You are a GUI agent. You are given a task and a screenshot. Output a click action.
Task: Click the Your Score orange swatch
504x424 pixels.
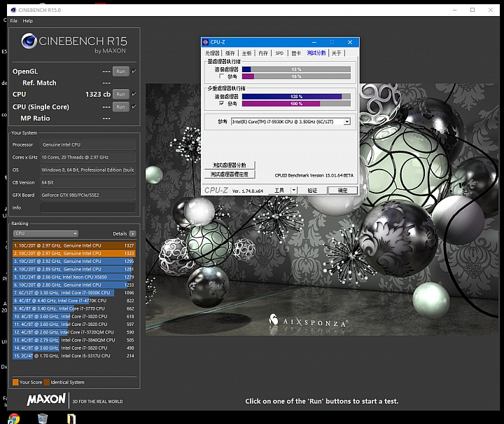click(x=15, y=382)
